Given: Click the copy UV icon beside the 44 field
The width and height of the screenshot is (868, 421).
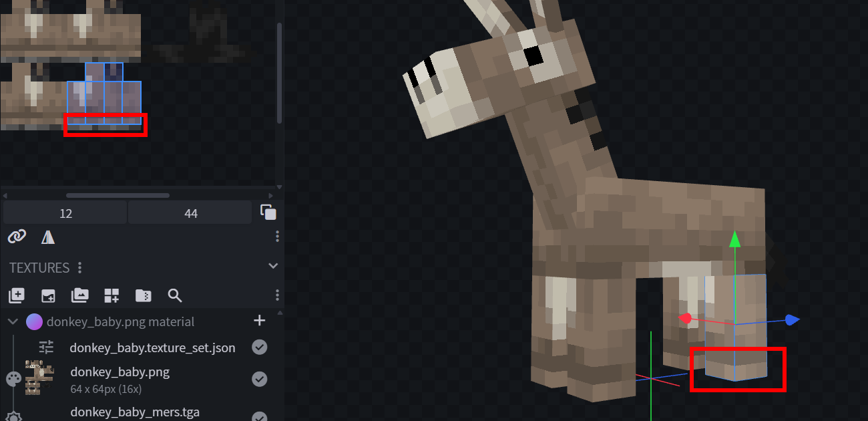Looking at the screenshot, I should (268, 213).
